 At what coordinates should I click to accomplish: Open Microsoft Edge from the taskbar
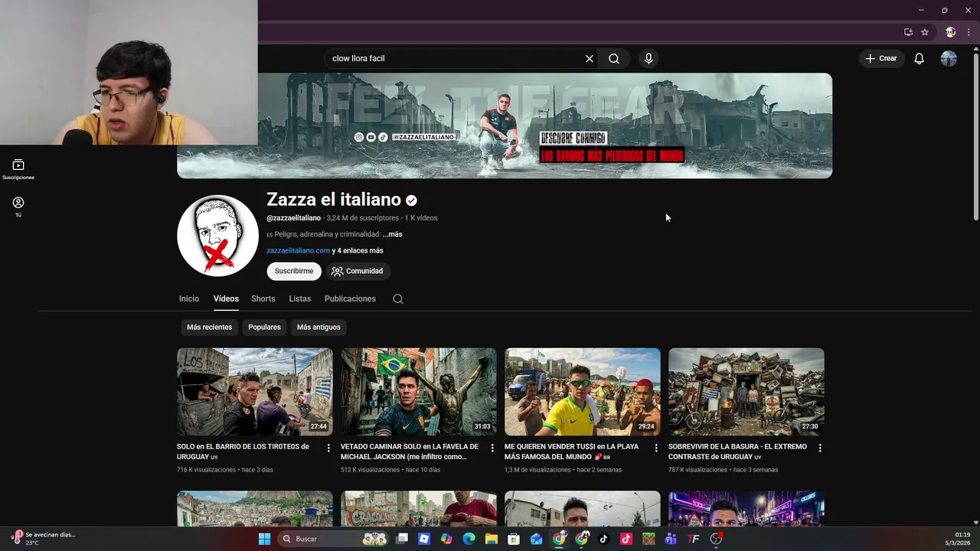point(469,539)
